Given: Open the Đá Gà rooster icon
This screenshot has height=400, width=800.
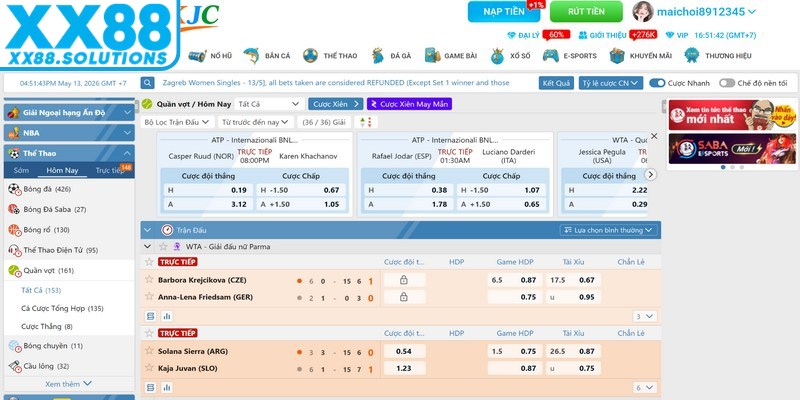Looking at the screenshot, I should [378, 56].
